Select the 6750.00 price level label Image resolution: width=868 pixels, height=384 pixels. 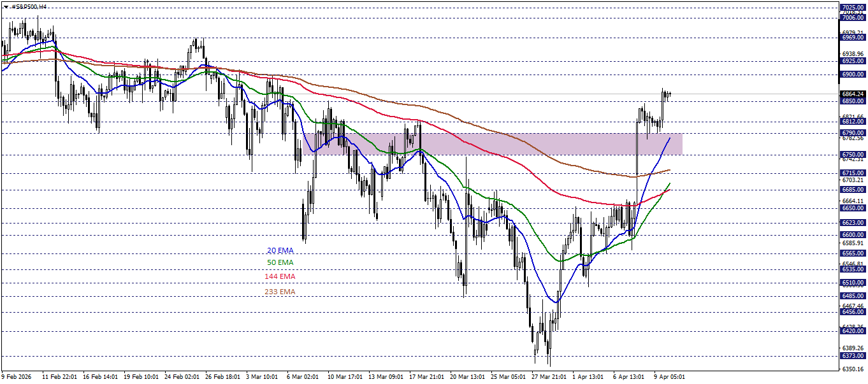[x=854, y=153]
